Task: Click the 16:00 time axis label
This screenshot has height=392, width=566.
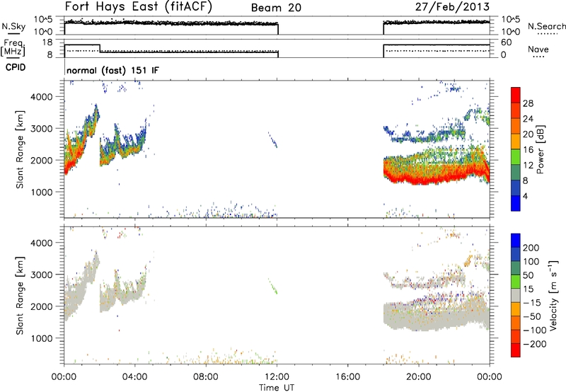Action: [x=347, y=376]
